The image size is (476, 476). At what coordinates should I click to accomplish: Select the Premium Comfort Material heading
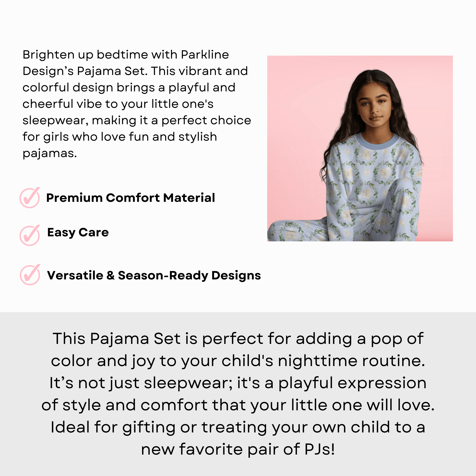point(131,198)
